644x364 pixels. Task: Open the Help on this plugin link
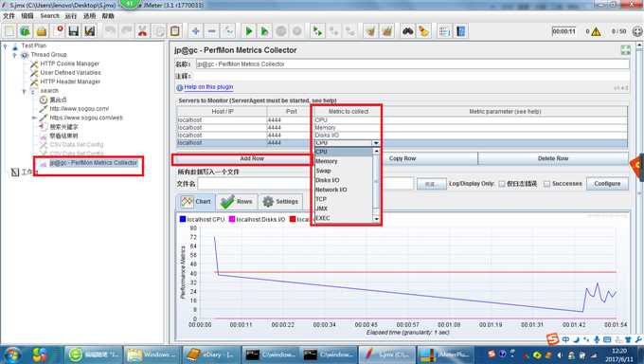click(x=208, y=87)
